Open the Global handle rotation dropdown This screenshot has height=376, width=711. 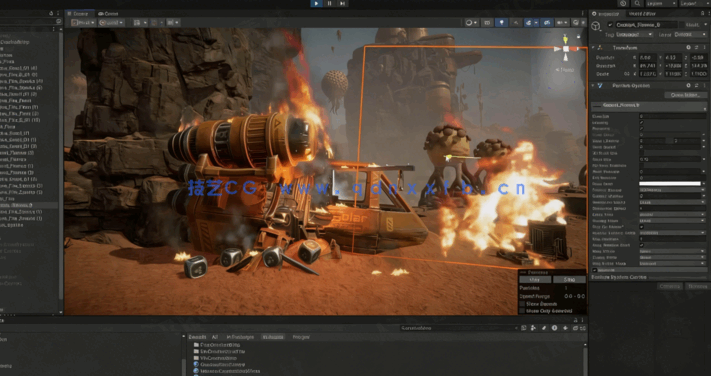pyautogui.click(x=112, y=22)
